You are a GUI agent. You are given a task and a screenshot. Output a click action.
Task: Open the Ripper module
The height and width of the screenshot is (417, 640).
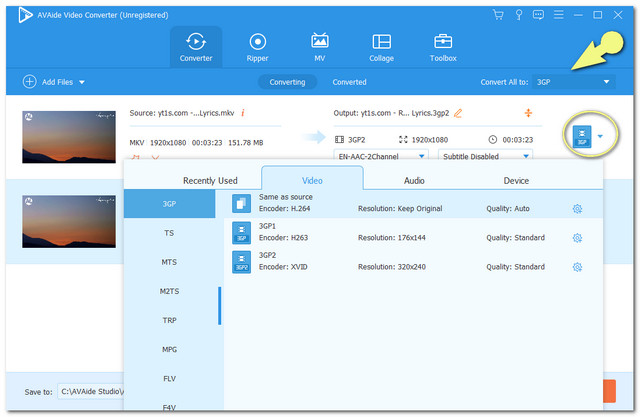pyautogui.click(x=258, y=47)
